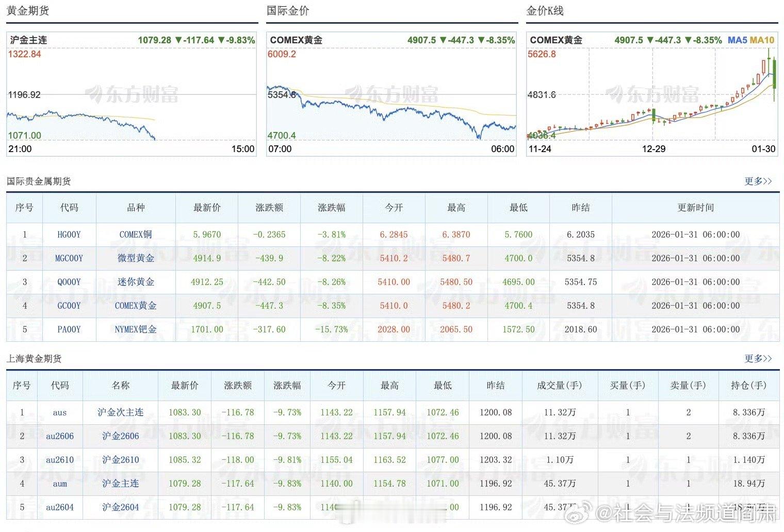Expand 更多>> in the 国际贵金属期货 section
Screen dimensions: 784x532
coord(757,181)
